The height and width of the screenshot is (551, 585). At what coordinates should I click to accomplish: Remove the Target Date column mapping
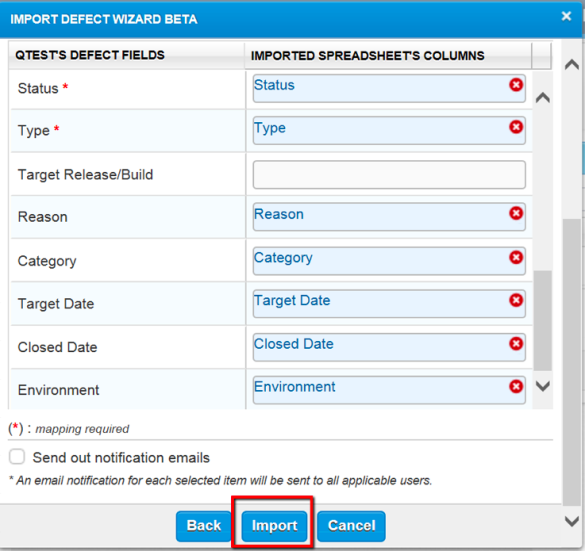516,300
